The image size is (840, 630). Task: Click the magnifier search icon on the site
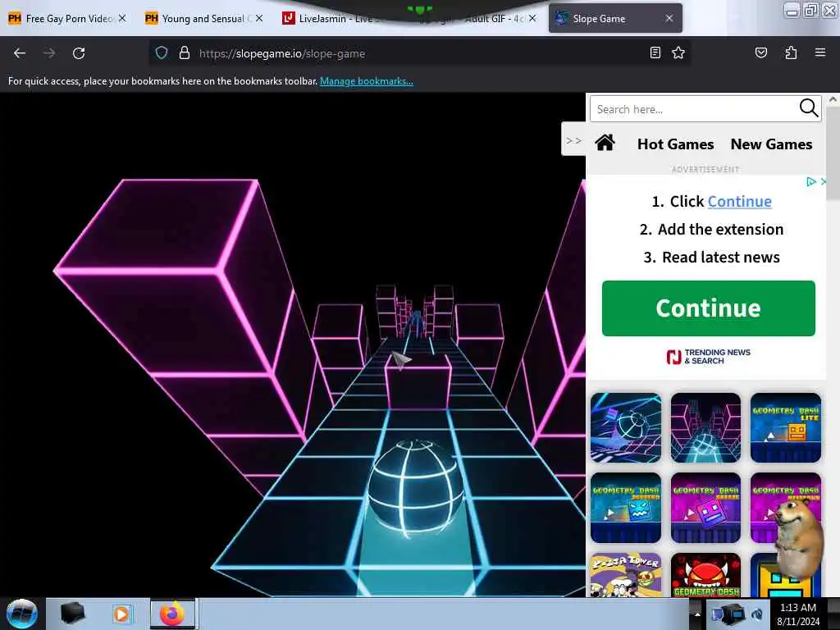click(x=808, y=108)
